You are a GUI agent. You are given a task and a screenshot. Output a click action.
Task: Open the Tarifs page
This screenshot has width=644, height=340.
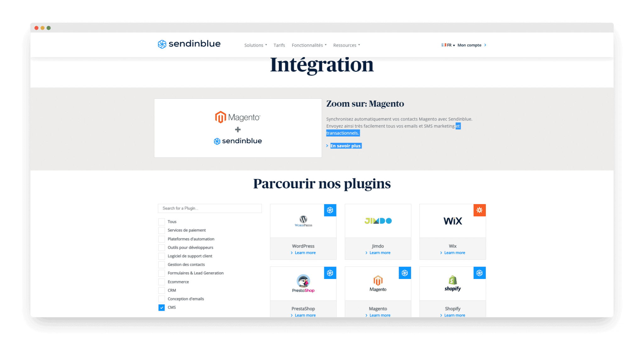[279, 45]
